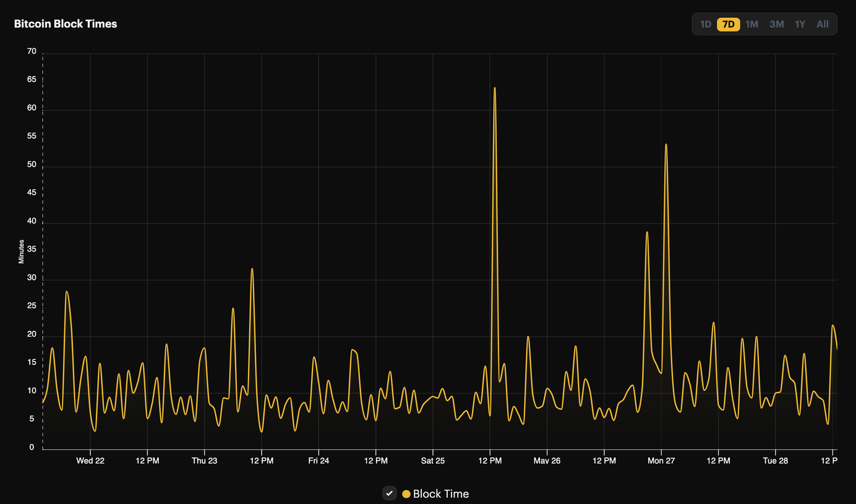Uncheck the Block Time series checkbox
The image size is (856, 504).
pos(389,493)
